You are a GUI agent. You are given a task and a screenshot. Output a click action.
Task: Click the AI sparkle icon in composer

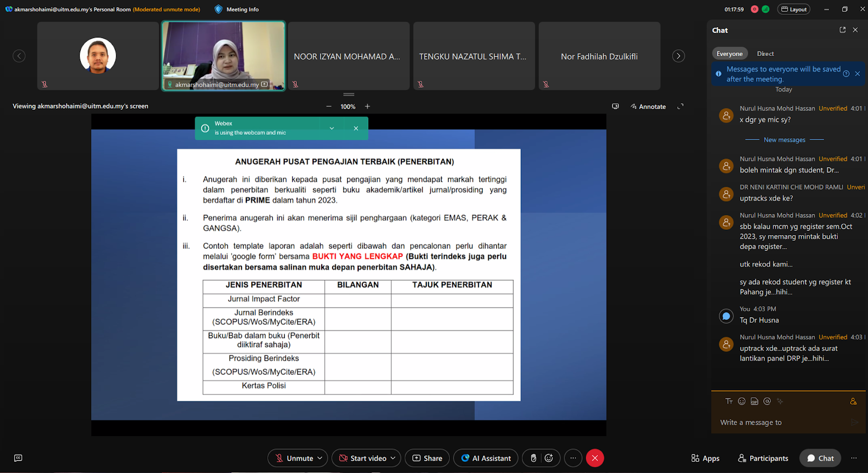[x=780, y=401]
